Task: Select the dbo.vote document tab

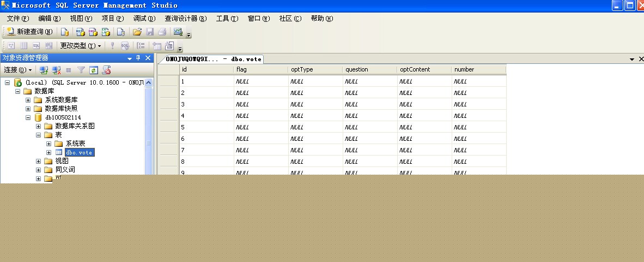Action: [x=214, y=59]
